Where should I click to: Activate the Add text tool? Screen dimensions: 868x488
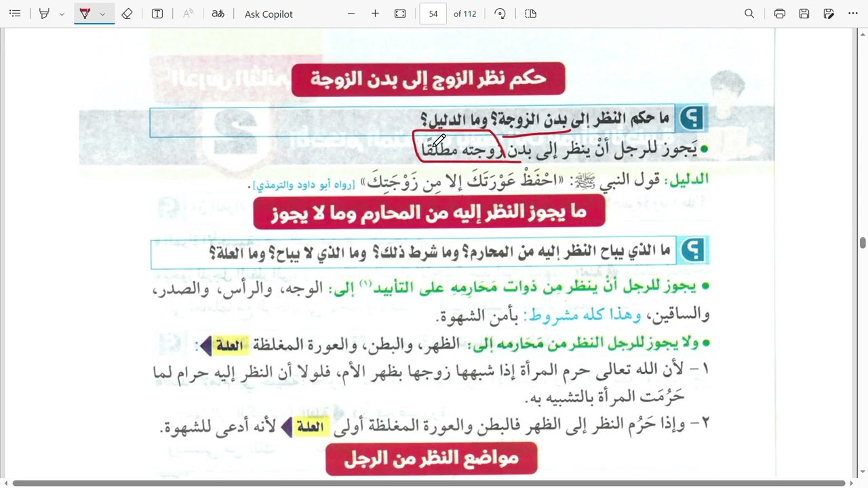[x=157, y=14]
